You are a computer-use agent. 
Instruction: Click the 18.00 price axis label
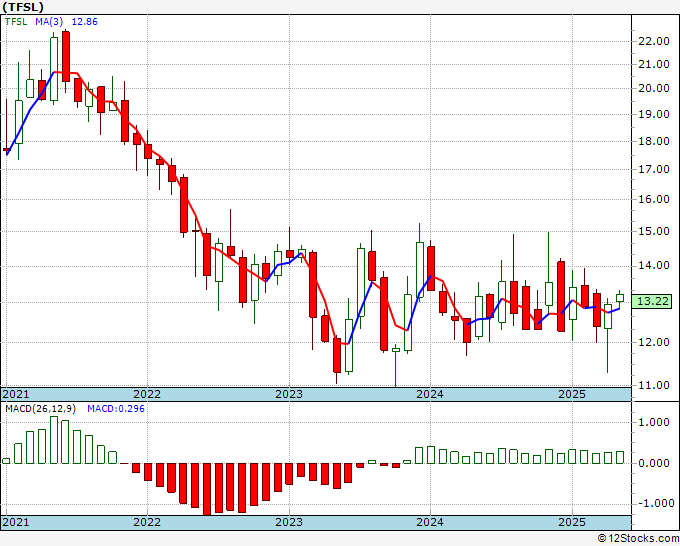tap(654, 141)
